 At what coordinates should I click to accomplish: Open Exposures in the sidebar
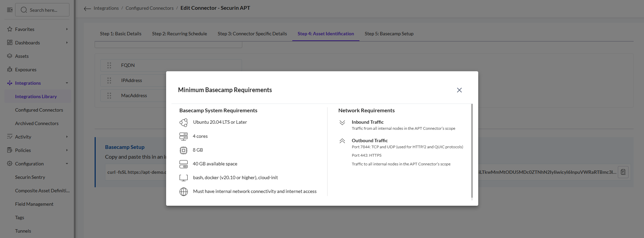click(26, 70)
